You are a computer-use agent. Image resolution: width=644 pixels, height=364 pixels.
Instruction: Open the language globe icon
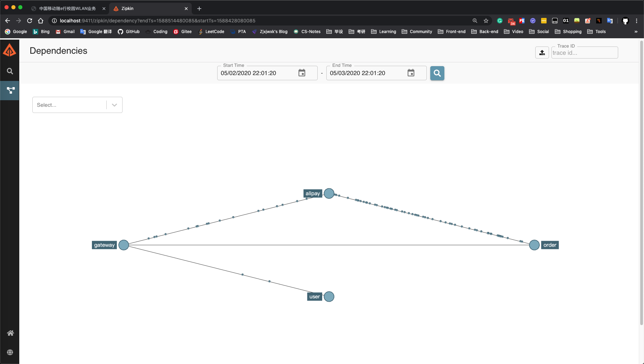coord(10,352)
